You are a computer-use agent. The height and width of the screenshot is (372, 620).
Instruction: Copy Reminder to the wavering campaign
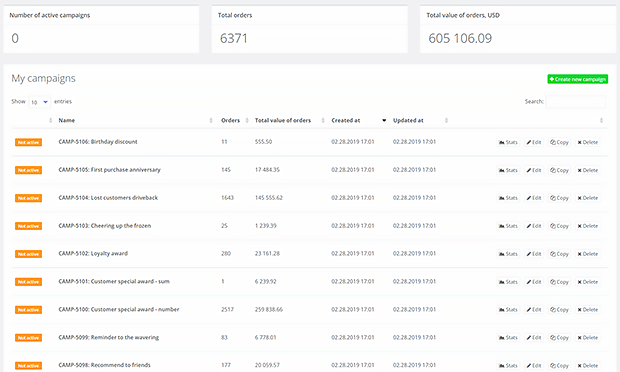pyautogui.click(x=559, y=338)
